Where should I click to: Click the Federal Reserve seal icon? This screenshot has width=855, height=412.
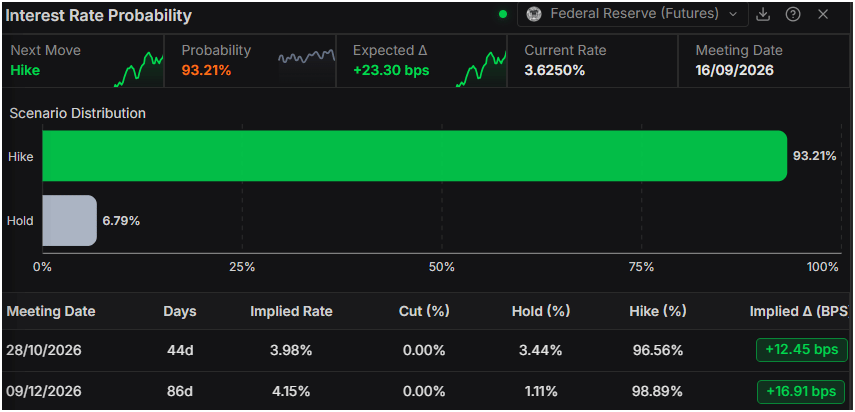pos(534,14)
